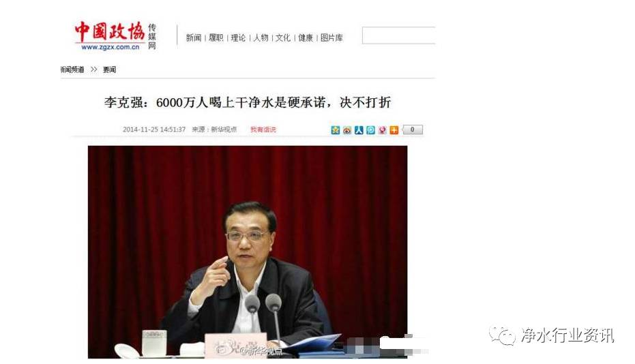Viewport: 635px width, 364px height.
Task: Open the 履职 navigation menu
Action: (x=216, y=37)
